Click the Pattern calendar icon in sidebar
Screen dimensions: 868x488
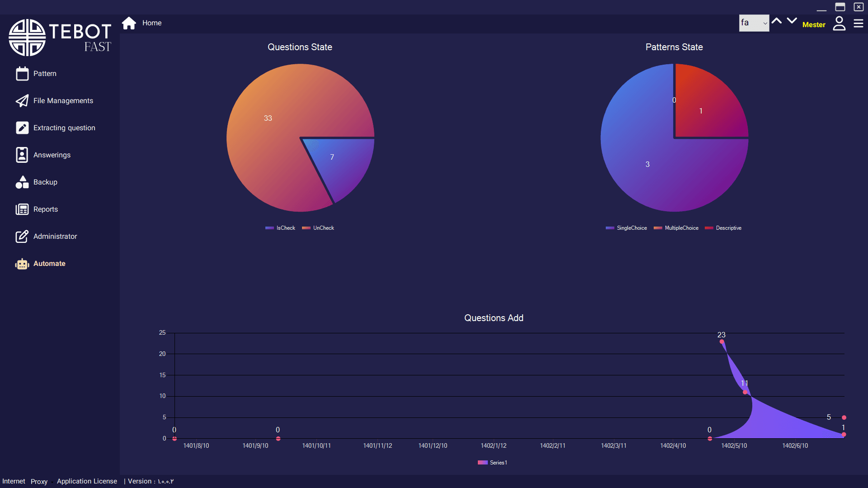click(x=22, y=74)
